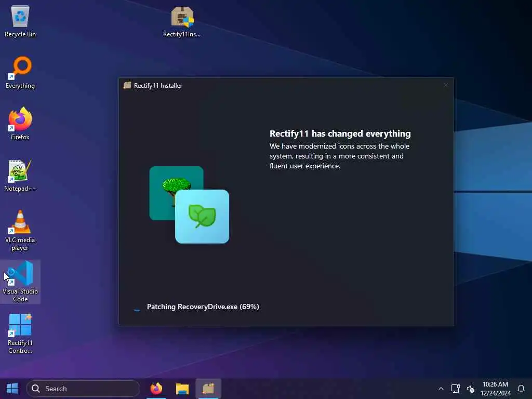Open the Windows Start menu

(12, 389)
